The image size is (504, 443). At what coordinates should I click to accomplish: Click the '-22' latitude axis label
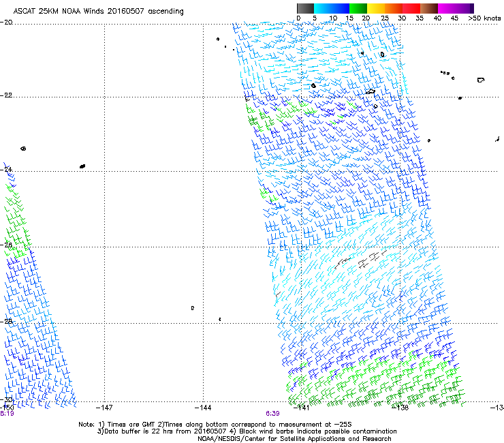[x=6, y=95]
